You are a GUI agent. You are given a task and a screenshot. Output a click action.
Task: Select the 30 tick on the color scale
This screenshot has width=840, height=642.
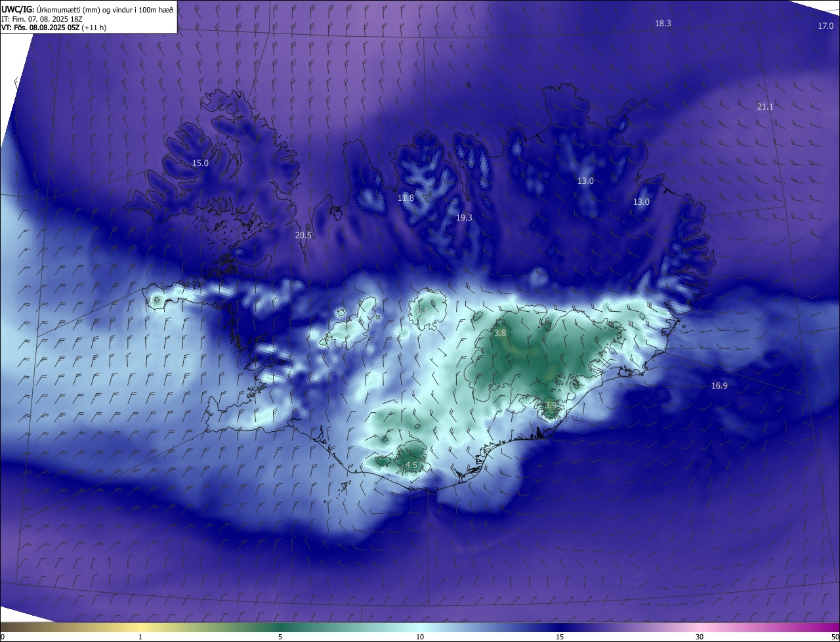[700, 637]
